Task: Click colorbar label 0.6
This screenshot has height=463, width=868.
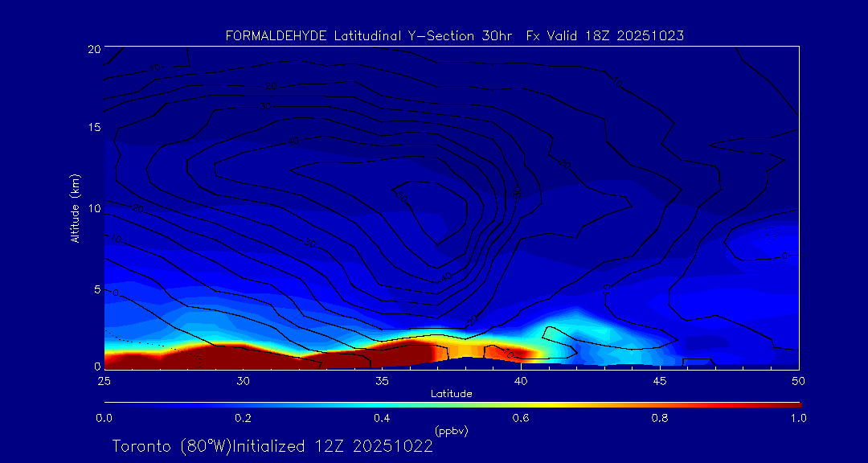Action: click(521, 418)
